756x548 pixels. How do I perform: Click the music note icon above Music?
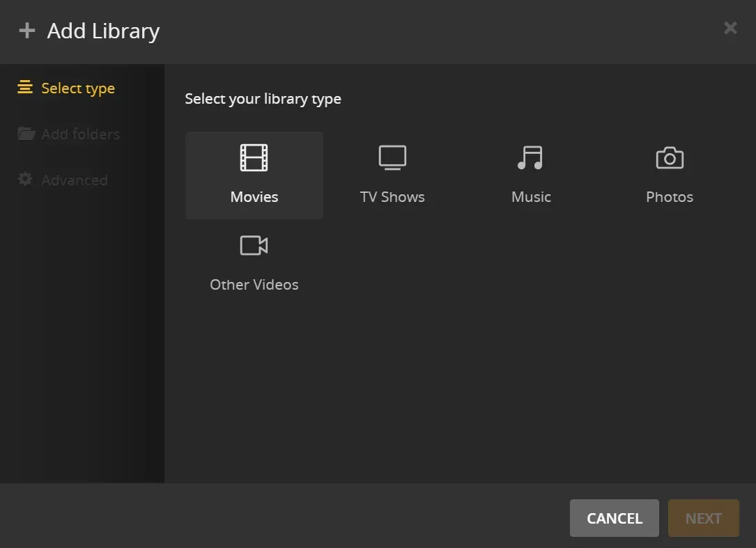(x=530, y=157)
